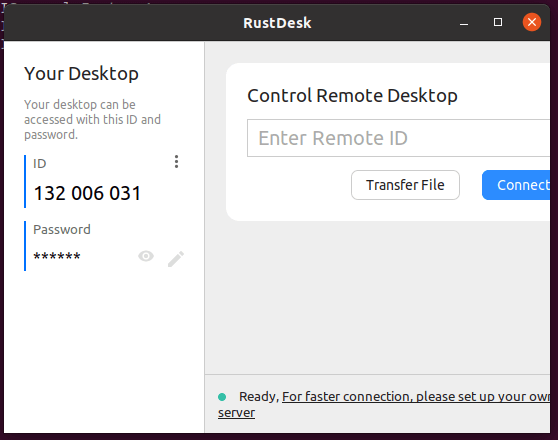The height and width of the screenshot is (440, 558).
Task: Click the Password label
Action: [62, 230]
